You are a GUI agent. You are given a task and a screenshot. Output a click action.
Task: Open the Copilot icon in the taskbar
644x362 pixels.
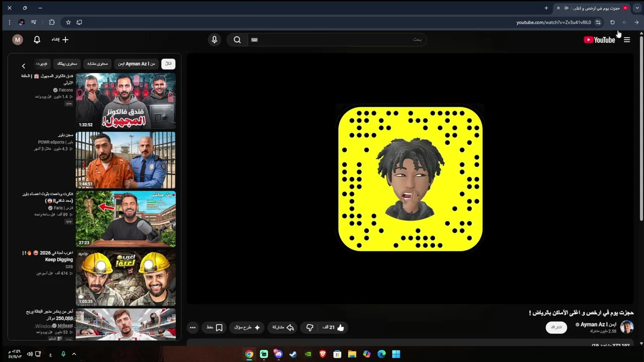[x=367, y=354]
